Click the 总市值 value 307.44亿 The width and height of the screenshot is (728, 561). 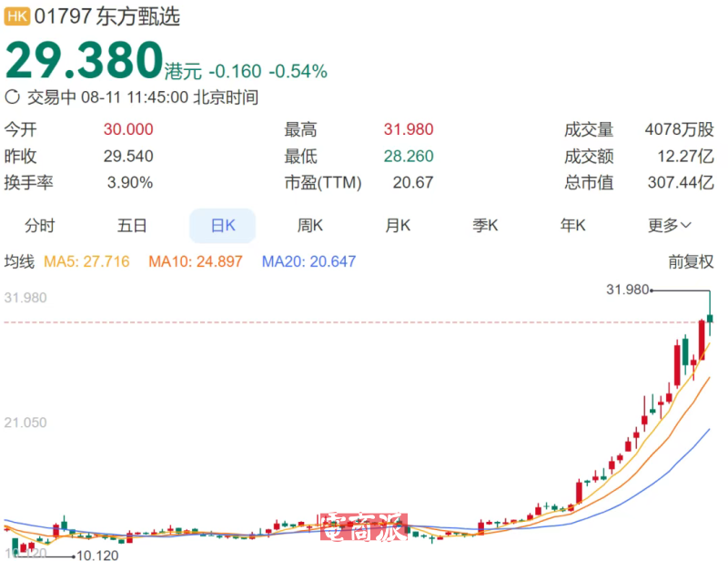tap(681, 183)
